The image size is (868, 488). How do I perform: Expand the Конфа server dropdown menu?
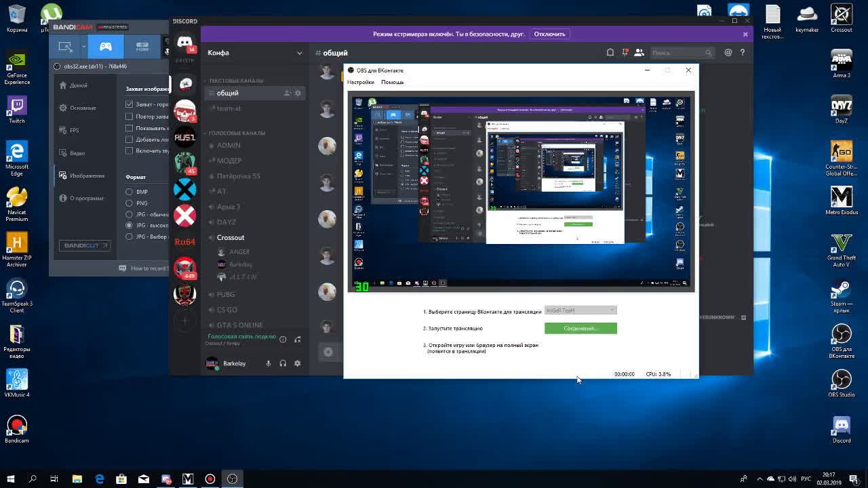[x=299, y=53]
